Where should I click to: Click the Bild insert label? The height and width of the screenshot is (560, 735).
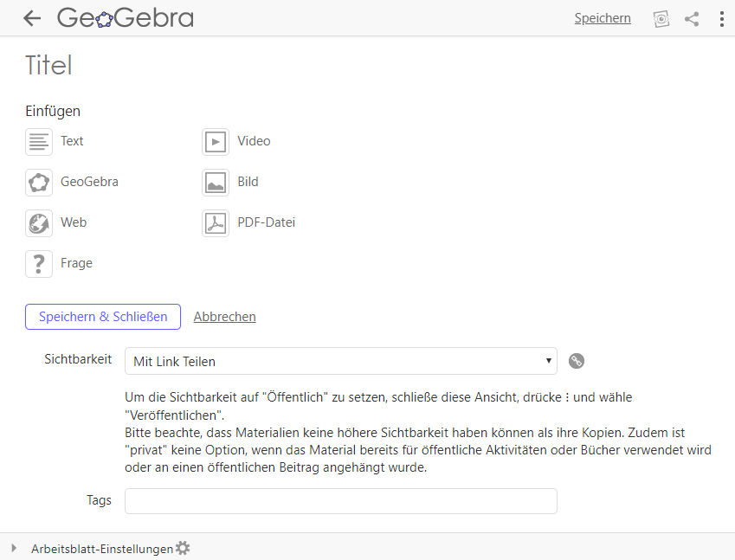[248, 182]
